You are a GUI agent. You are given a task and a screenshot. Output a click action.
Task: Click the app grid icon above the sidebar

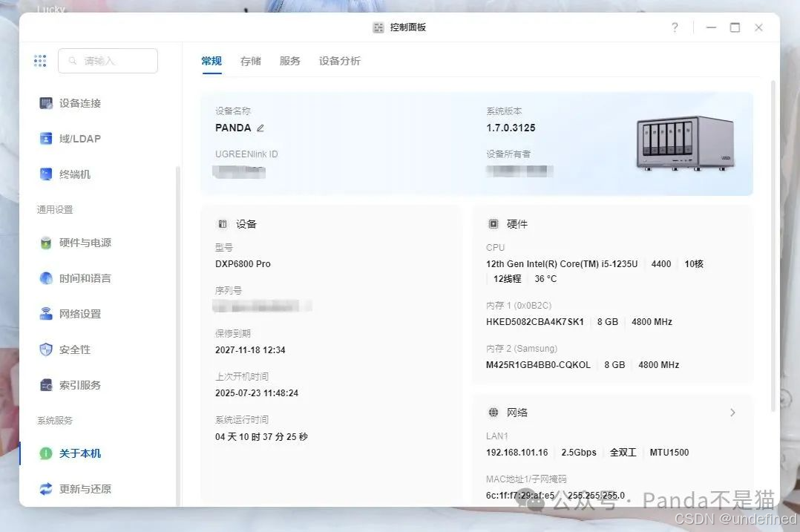[40, 60]
